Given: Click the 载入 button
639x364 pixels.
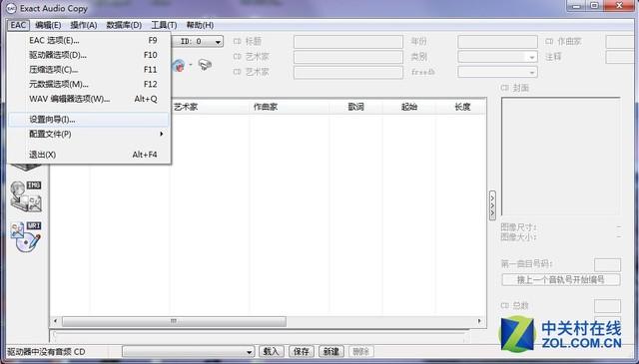Looking at the screenshot, I should (271, 351).
